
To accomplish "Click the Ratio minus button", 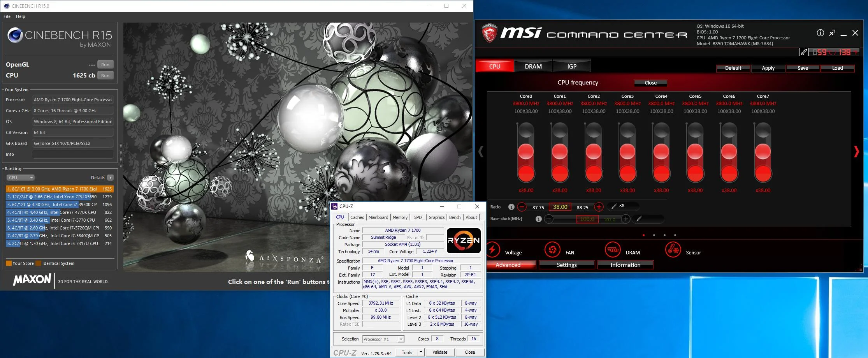I will 522,207.
